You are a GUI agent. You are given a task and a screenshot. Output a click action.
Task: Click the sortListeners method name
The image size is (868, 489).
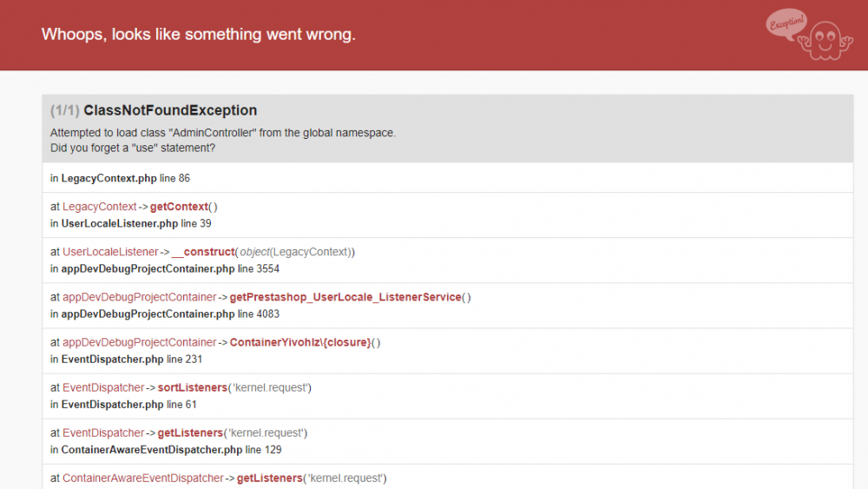point(190,387)
